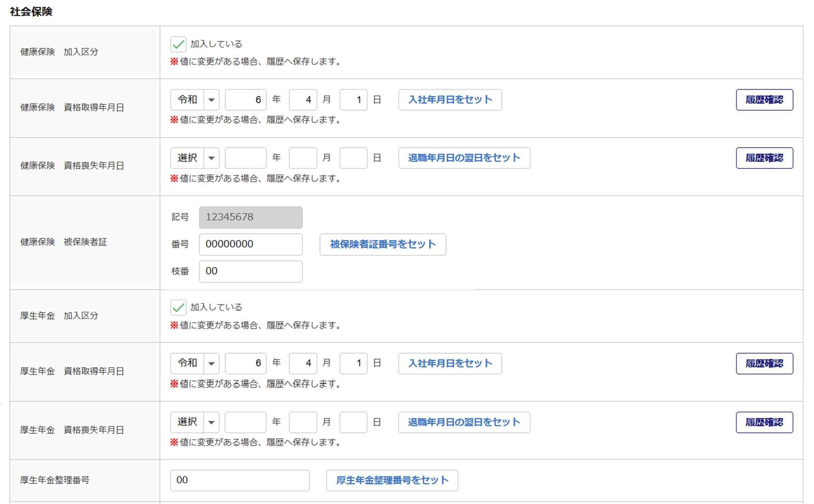
Task: Open health insurance loss date era dropdown
Action: (x=195, y=158)
